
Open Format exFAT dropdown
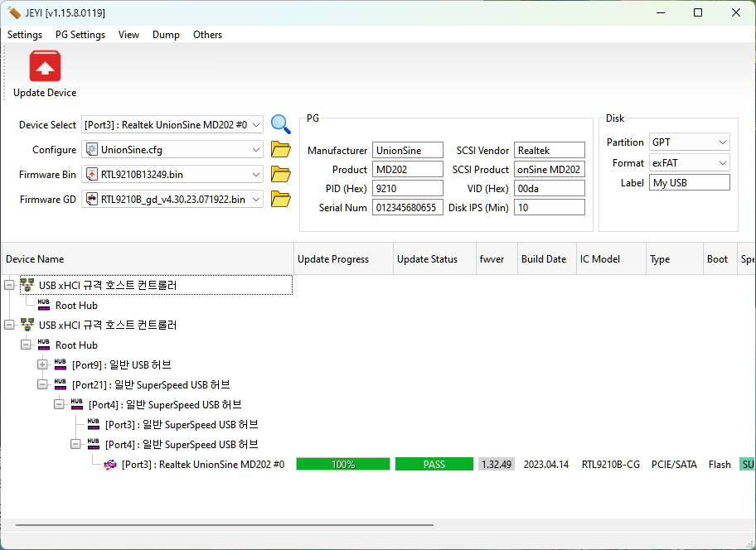pos(689,163)
